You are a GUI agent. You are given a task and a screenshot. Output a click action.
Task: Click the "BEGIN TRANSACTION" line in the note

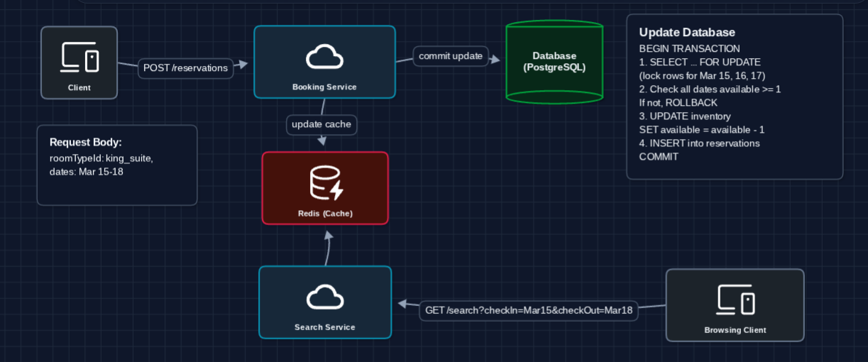pyautogui.click(x=689, y=49)
